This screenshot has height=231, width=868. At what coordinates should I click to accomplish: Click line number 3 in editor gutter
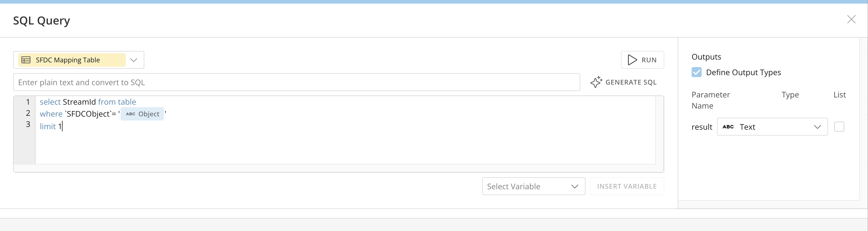(x=28, y=124)
